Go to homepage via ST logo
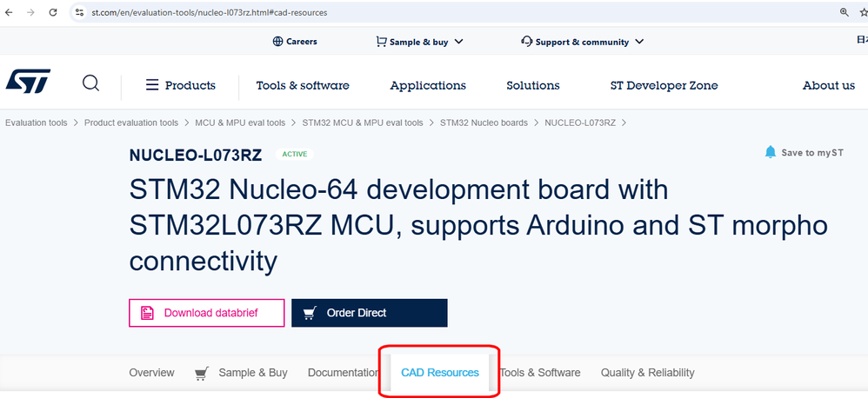Viewport: 868px width, 398px height. (28, 82)
